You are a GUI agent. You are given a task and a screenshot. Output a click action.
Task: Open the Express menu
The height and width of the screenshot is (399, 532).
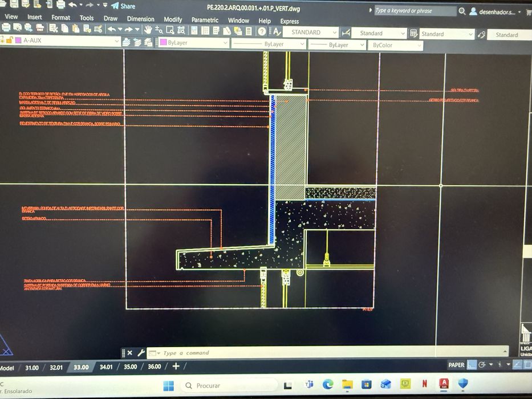(290, 21)
